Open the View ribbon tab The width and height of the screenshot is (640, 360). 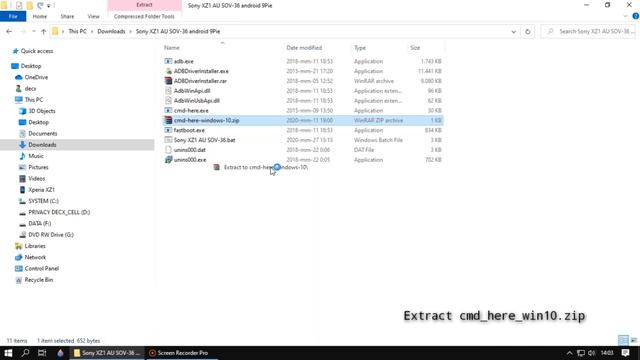pyautogui.click(x=93, y=16)
